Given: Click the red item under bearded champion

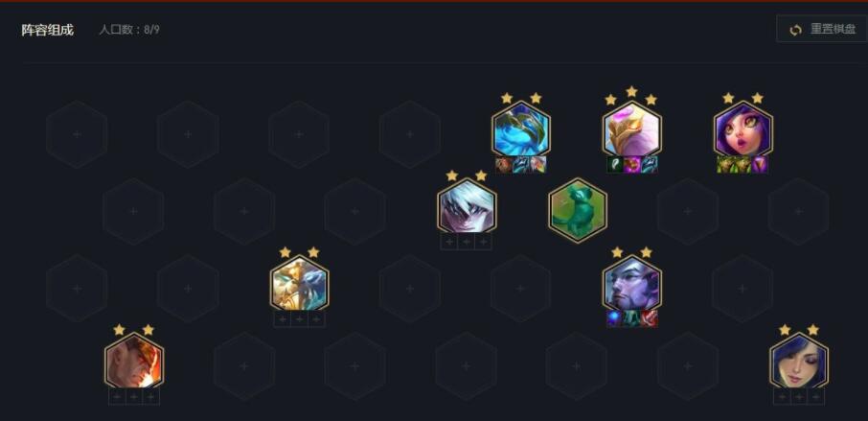Looking at the screenshot, I should pyautogui.click(x=650, y=318).
